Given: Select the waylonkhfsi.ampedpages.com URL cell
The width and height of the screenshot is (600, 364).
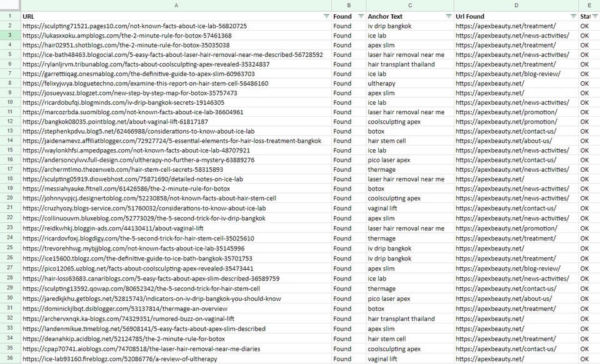Looking at the screenshot, I should click(176, 150).
